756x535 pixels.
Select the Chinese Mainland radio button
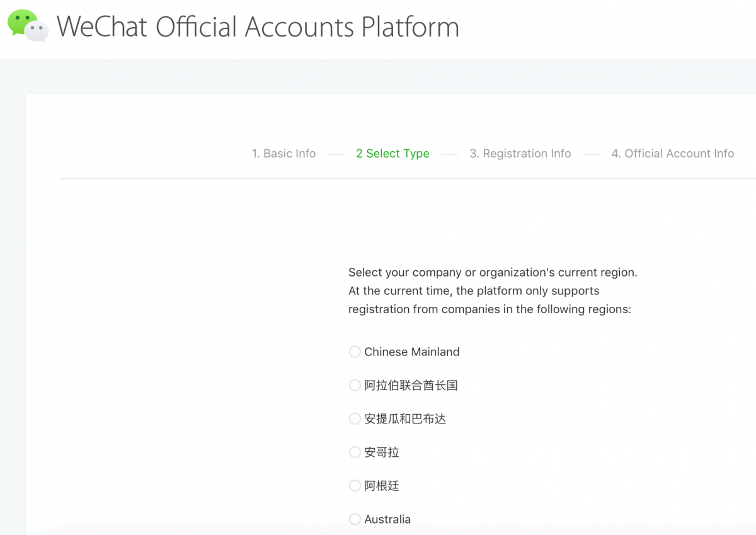355,352
